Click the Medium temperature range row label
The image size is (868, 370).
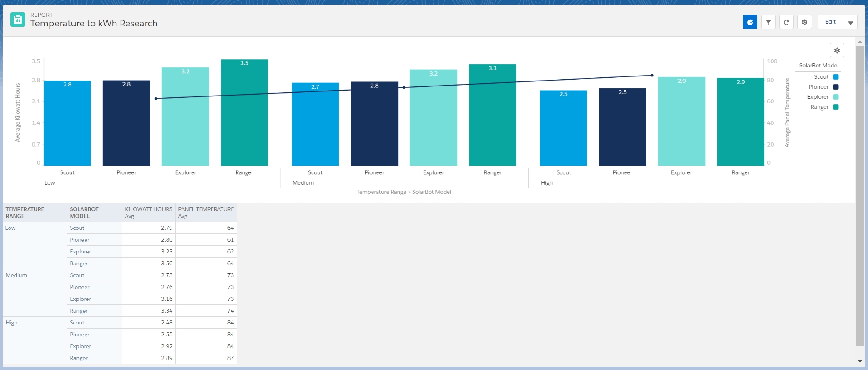point(16,275)
